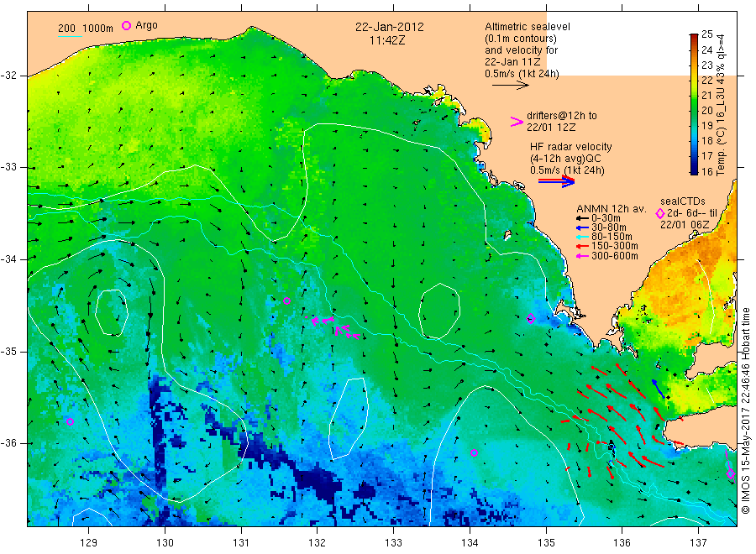Screen dimensions: 756x554
Task: Click the blue 30-80m ANMN arrow
Action: pos(582,227)
